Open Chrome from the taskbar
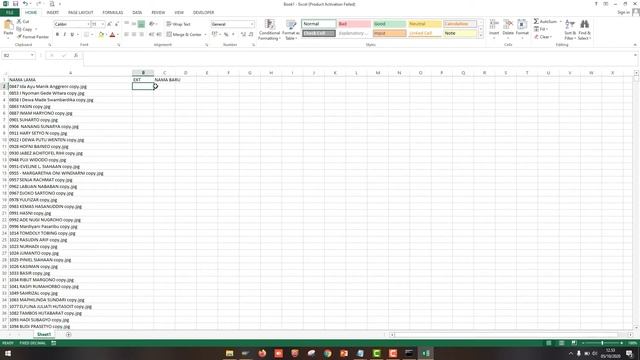The height and width of the screenshot is (360, 640). click(x=327, y=353)
